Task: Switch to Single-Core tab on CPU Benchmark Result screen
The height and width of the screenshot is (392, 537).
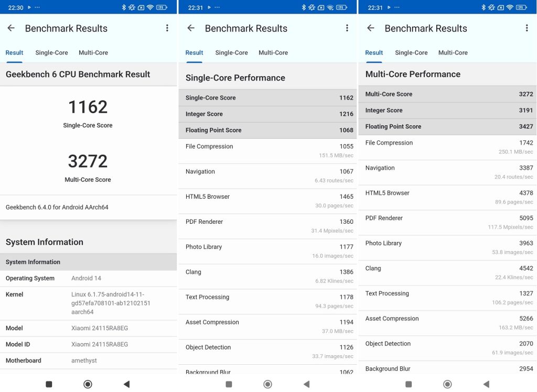Action: pyautogui.click(x=52, y=53)
